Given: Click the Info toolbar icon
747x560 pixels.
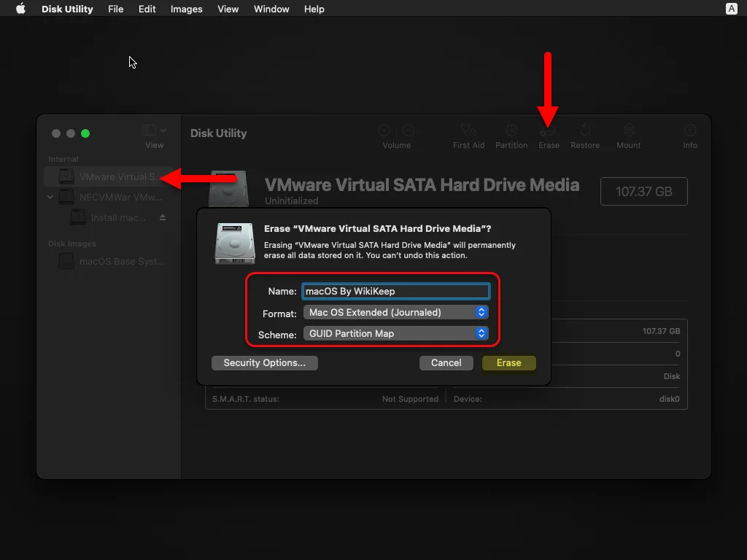Looking at the screenshot, I should tap(690, 130).
